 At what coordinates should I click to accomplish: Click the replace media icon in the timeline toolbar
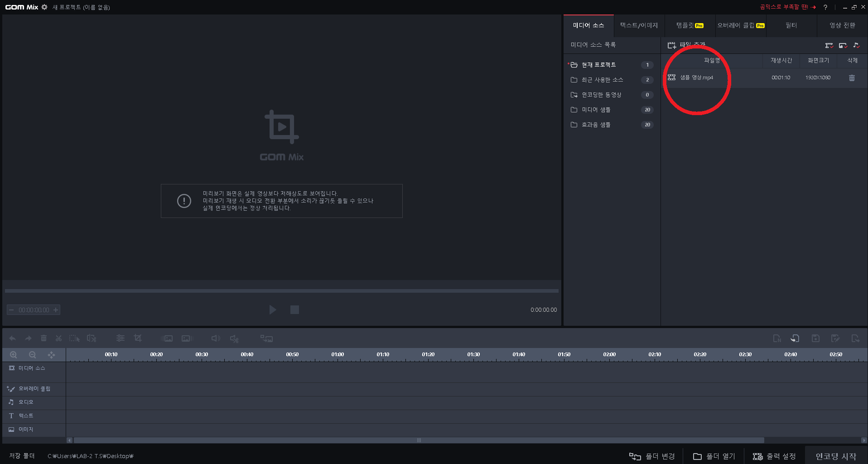click(266, 338)
